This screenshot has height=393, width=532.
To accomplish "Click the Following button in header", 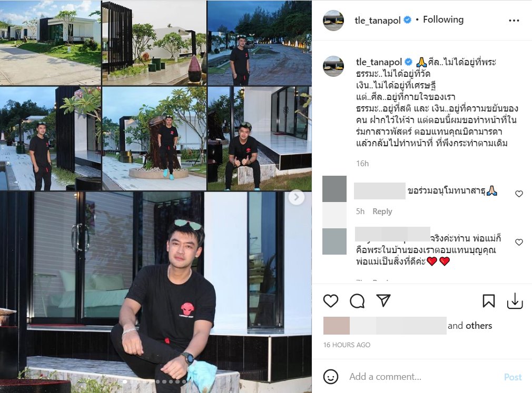I will (x=443, y=19).
